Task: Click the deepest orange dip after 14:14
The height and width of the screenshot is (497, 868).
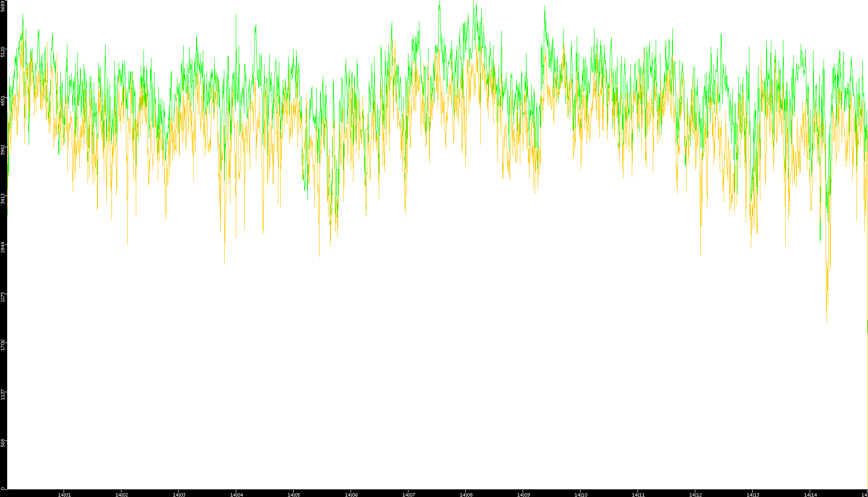Action: [826, 320]
